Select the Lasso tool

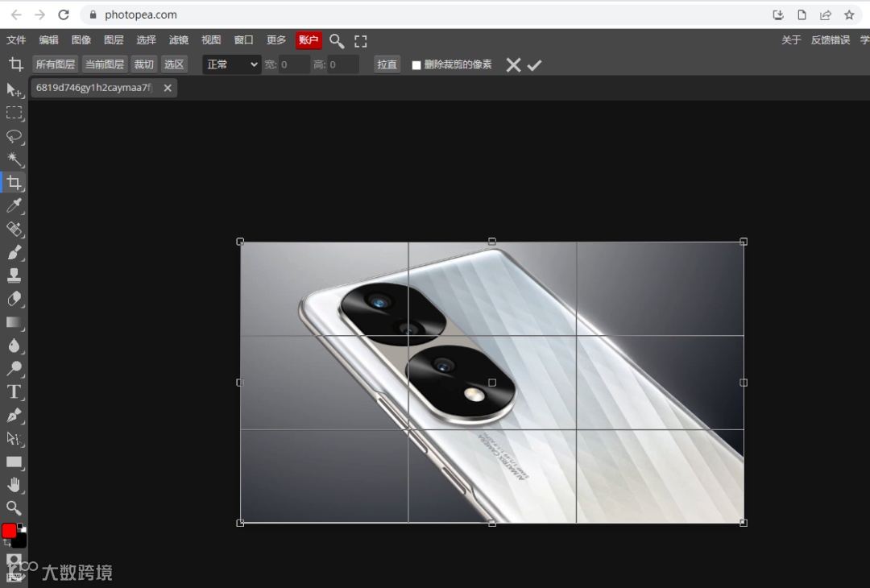[14, 136]
